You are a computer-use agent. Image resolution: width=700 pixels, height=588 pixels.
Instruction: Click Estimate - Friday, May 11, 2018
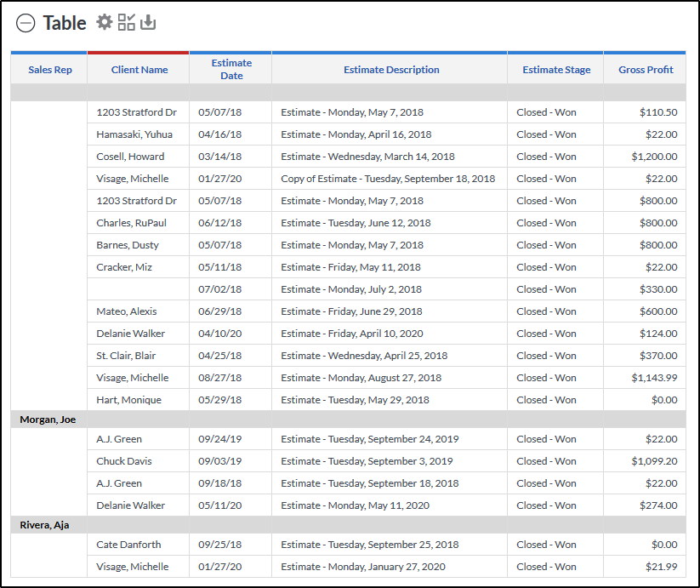point(351,267)
